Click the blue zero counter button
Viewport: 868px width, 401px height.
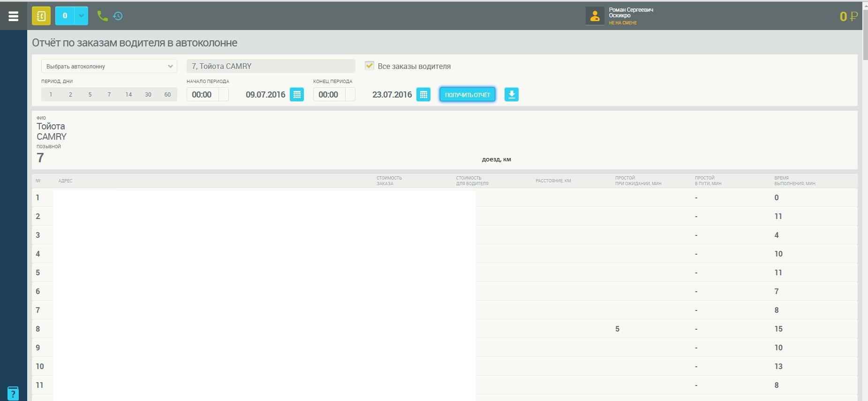coord(65,16)
